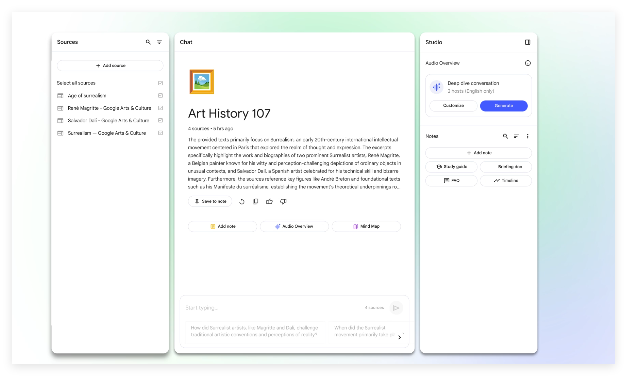
Task: Toggle the Select all sources checkbox
Action: tap(160, 83)
